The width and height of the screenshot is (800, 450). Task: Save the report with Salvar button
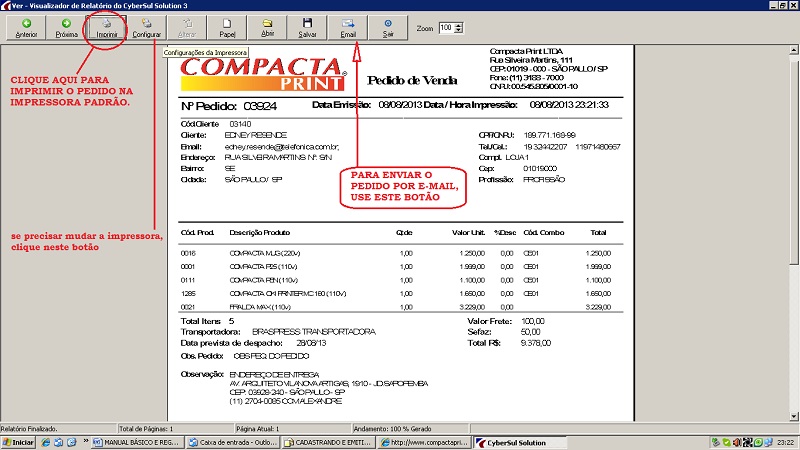[x=307, y=28]
